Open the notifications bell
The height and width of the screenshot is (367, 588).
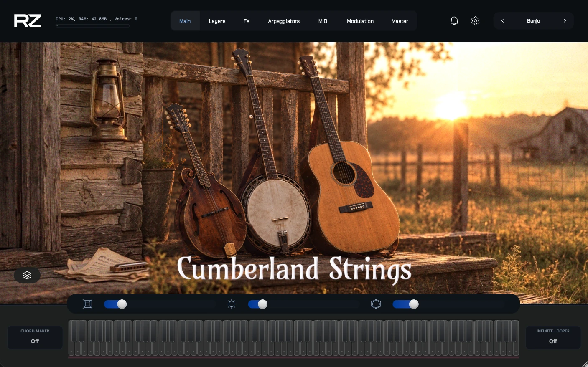coord(454,21)
